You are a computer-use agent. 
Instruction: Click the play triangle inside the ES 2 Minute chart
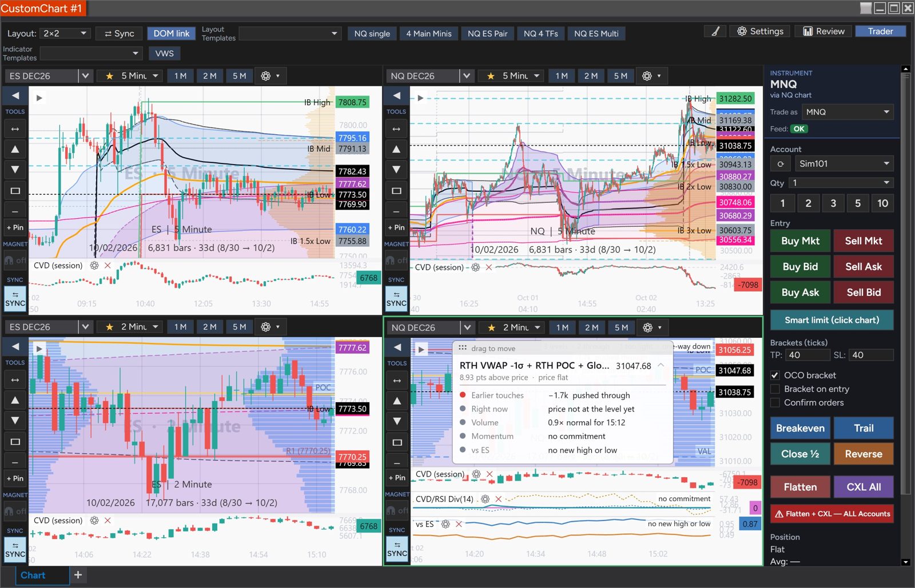[x=39, y=349]
